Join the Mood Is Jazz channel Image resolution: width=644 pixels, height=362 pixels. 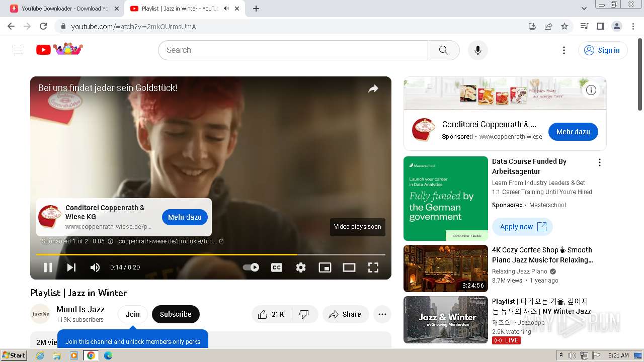(133, 314)
